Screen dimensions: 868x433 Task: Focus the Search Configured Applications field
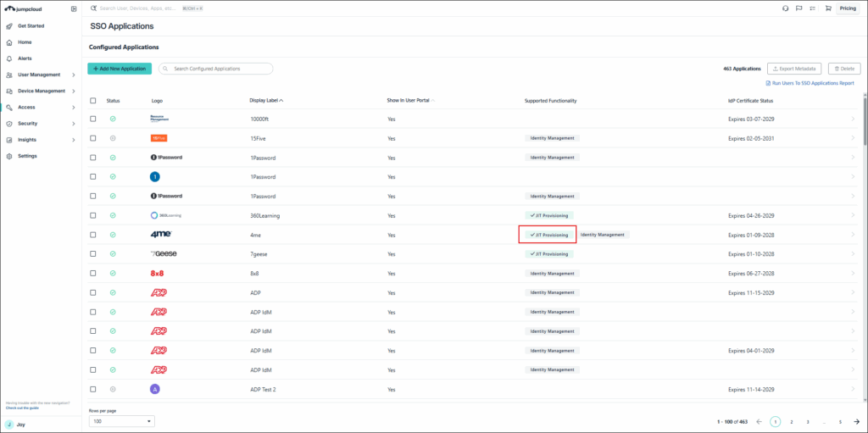216,69
